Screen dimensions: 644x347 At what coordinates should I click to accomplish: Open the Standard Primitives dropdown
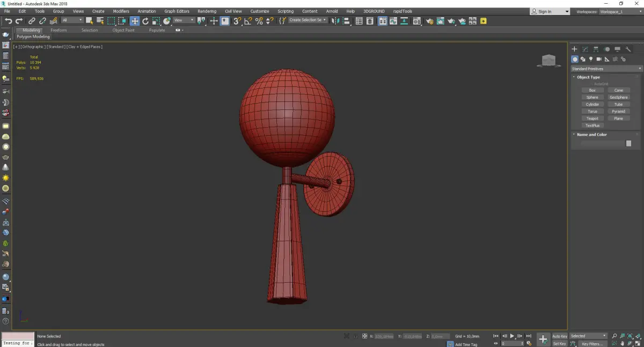point(606,69)
